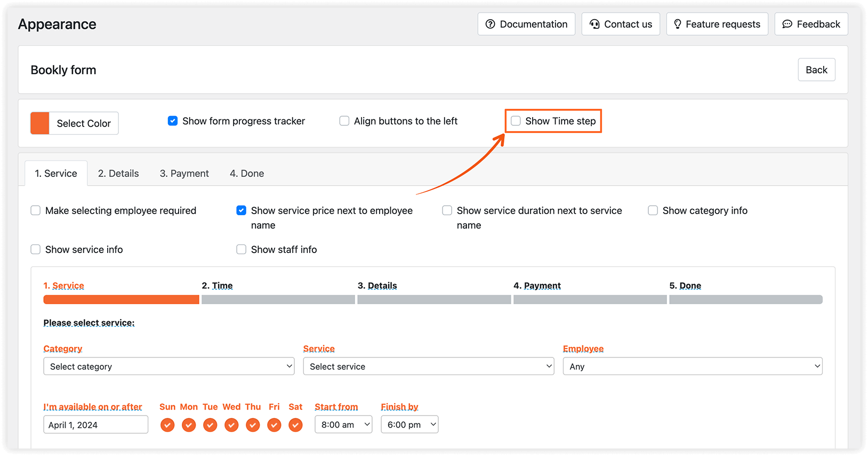Enable Show category info checkbox
Screen dimensions: 868x456
pyautogui.click(x=653, y=210)
